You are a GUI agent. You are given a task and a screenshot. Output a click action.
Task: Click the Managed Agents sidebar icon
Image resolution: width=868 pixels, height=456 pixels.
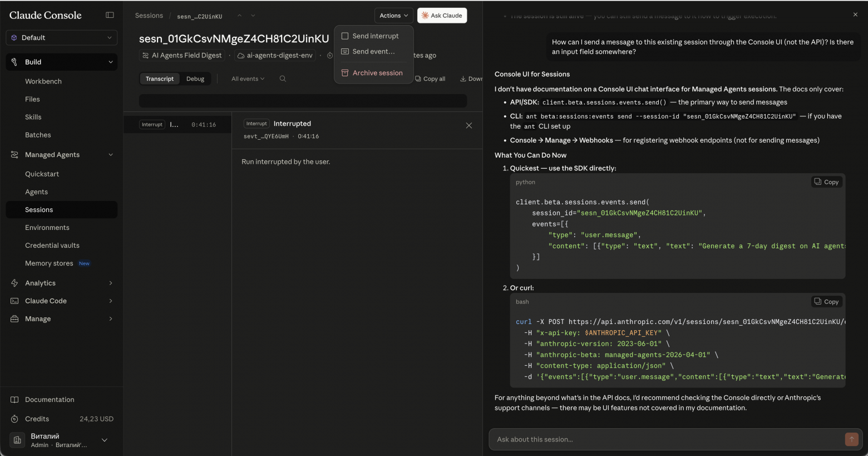click(x=14, y=155)
